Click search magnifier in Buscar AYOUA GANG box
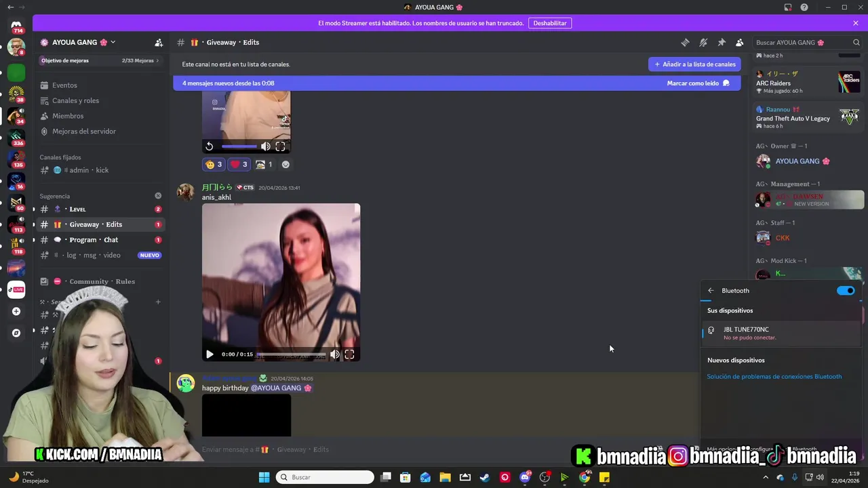The width and height of the screenshot is (868, 488). point(856,42)
